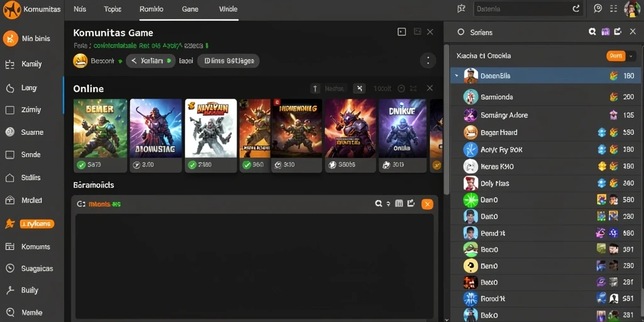The width and height of the screenshot is (644, 322).
Task: Open Namße search icon in sidebar
Action: click(x=10, y=313)
